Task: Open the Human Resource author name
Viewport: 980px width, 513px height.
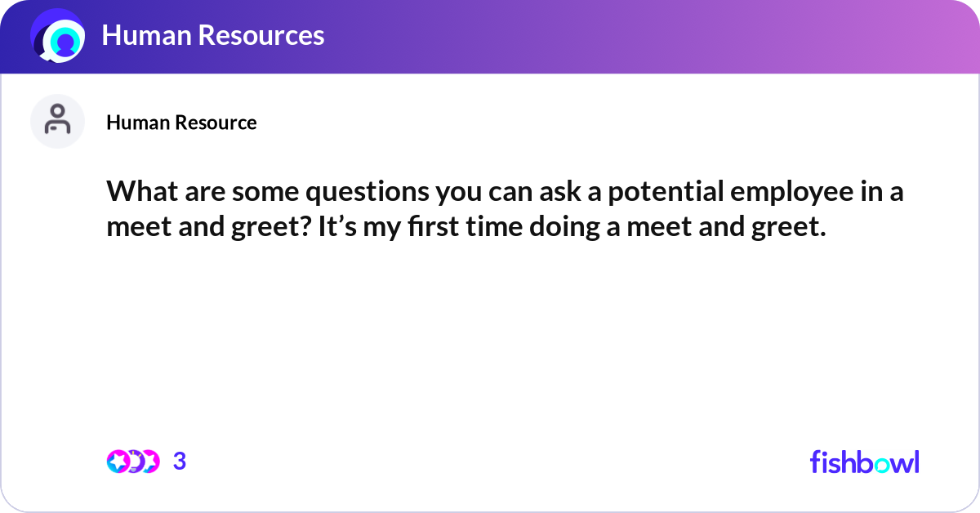Action: 181,123
